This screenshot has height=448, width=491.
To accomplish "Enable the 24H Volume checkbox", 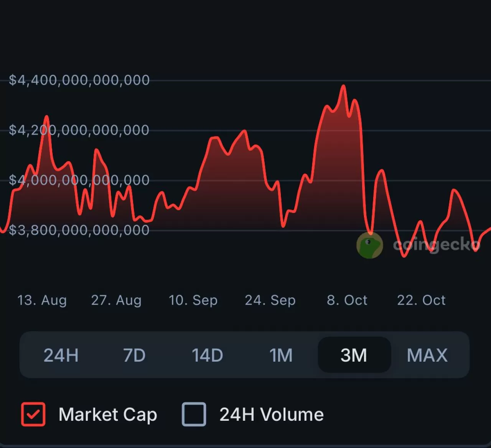I will point(194,415).
